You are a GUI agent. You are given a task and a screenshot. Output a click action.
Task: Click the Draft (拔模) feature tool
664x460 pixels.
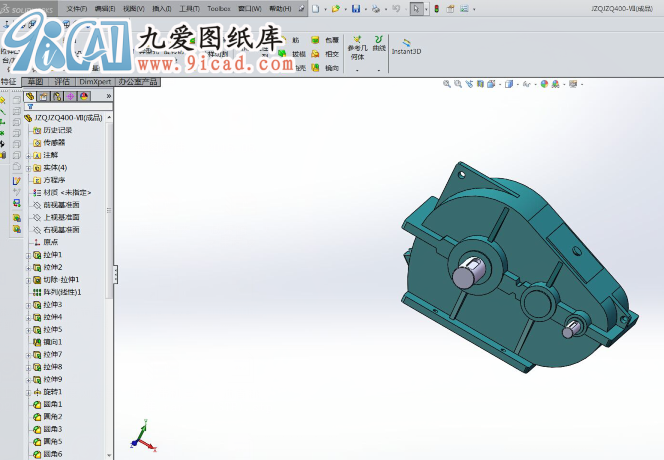[292, 54]
